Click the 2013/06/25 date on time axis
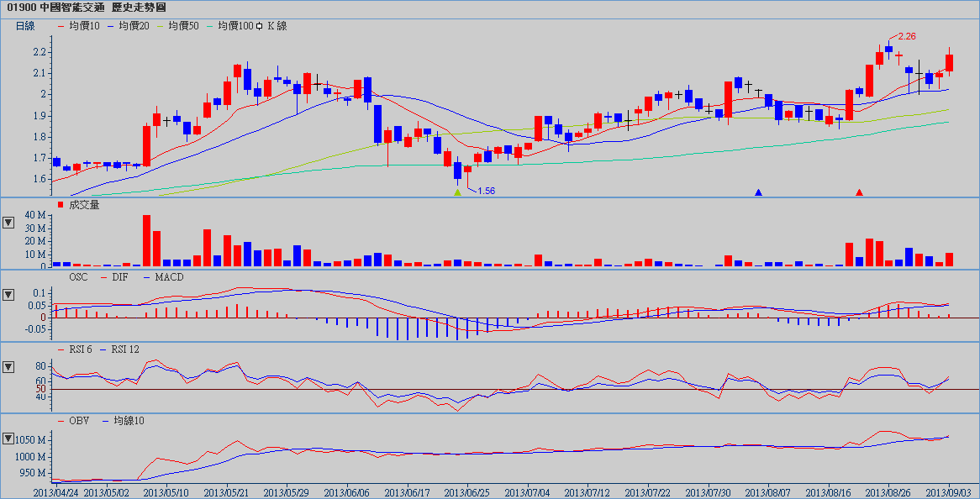980x499 pixels. 469,490
